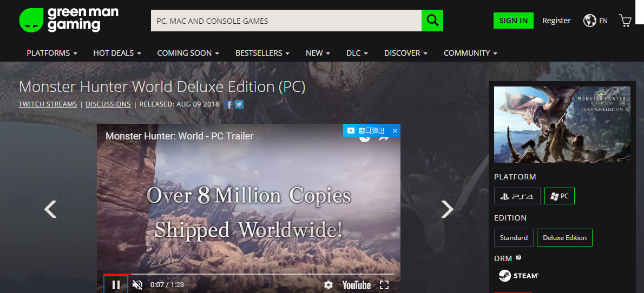Choose the Deluxe Edition

(x=565, y=238)
